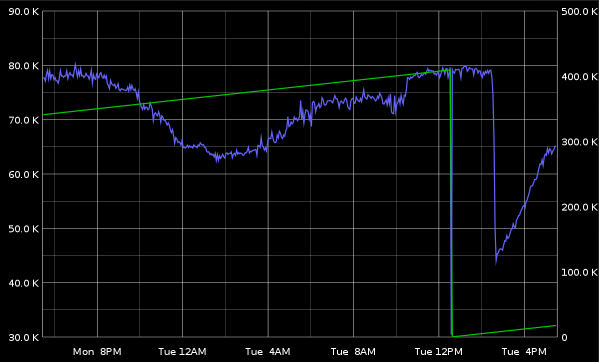599x362 pixels.
Task: Click the 500.0 K right axis label
Action: click(579, 12)
